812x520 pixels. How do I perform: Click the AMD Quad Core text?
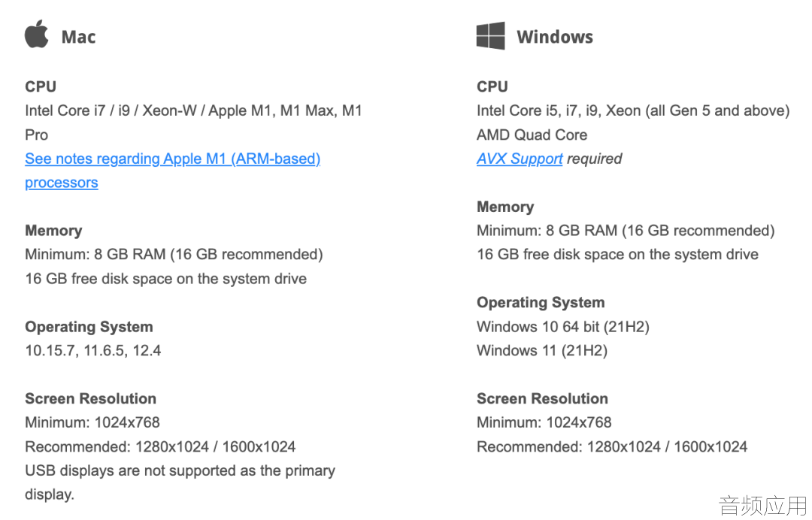tap(532, 135)
